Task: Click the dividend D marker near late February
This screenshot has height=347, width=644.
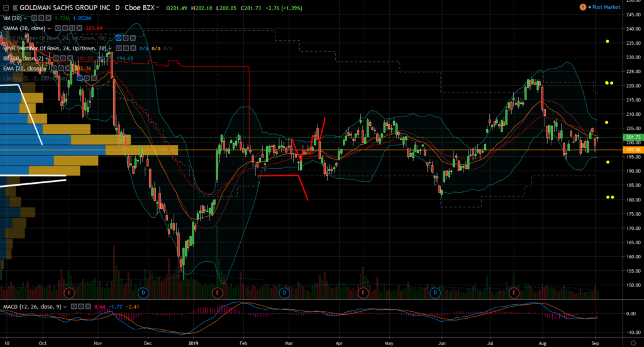Action: click(x=284, y=293)
